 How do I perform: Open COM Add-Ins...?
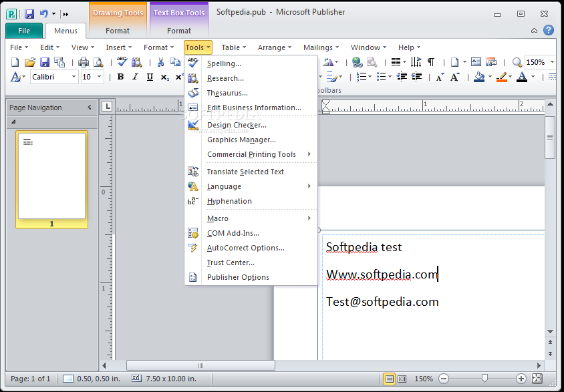(x=251, y=233)
